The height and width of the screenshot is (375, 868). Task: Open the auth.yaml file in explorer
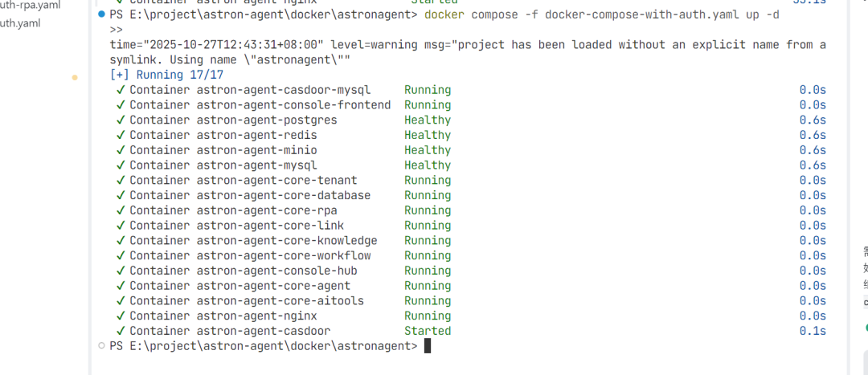[x=20, y=22]
